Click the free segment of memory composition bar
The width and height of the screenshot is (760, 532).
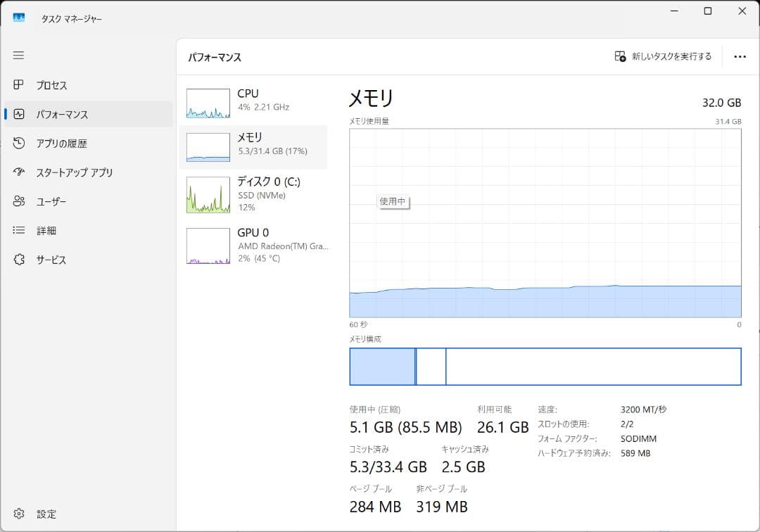(x=593, y=367)
